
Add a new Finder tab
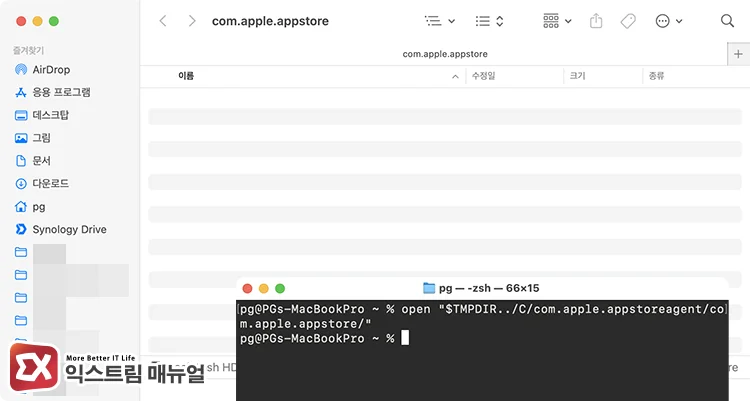738,54
